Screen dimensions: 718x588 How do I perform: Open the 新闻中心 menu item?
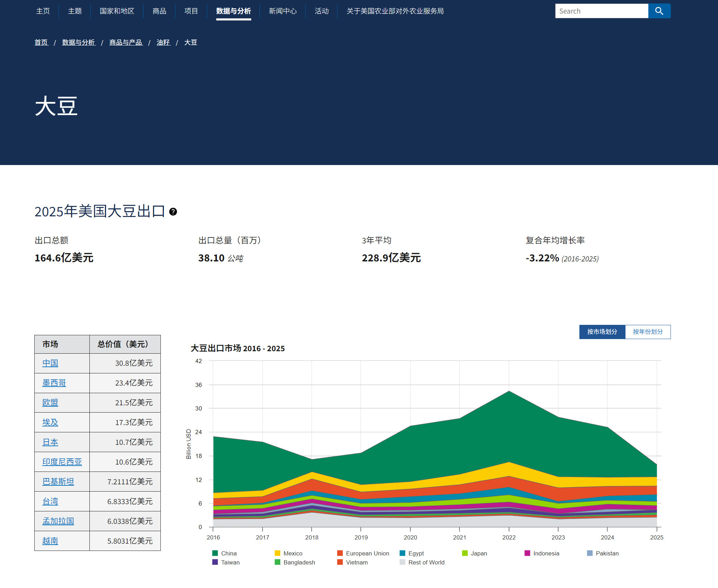click(282, 11)
